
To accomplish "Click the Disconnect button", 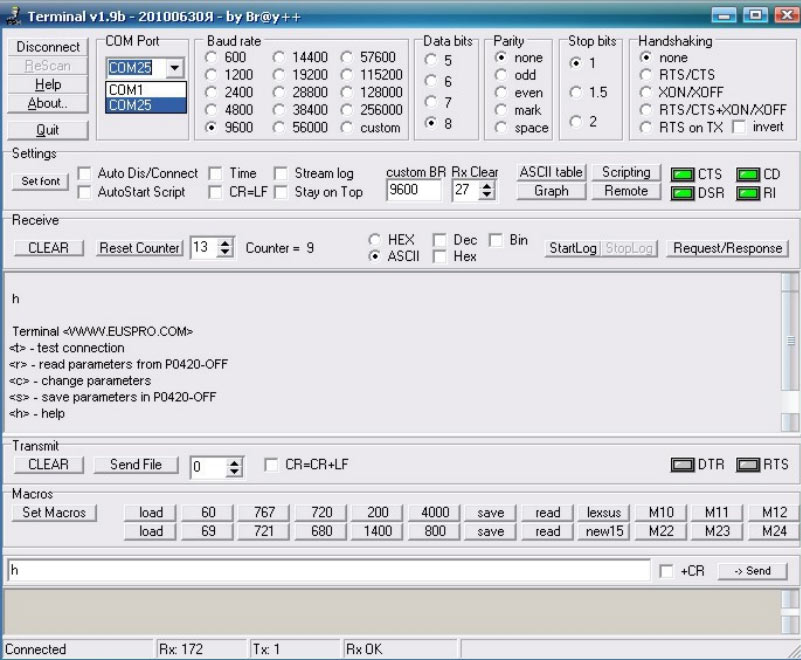I will point(48,47).
